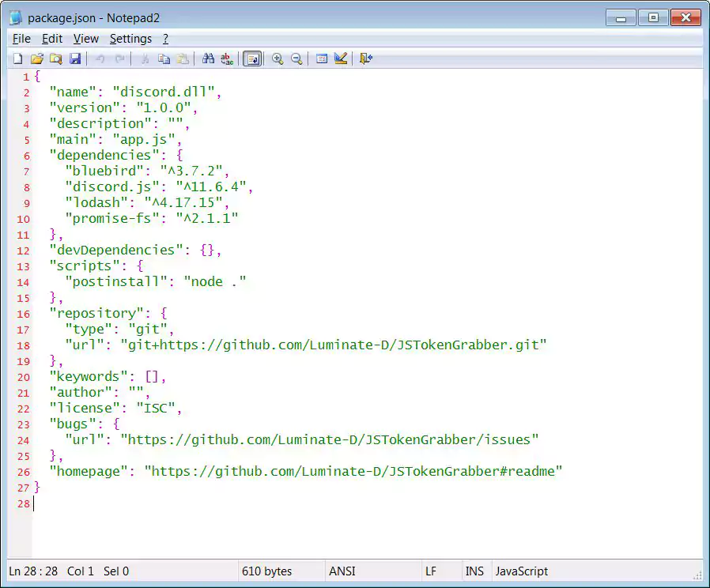Click the "bluebird" dependency line
This screenshot has width=710, height=588.
pos(147,171)
